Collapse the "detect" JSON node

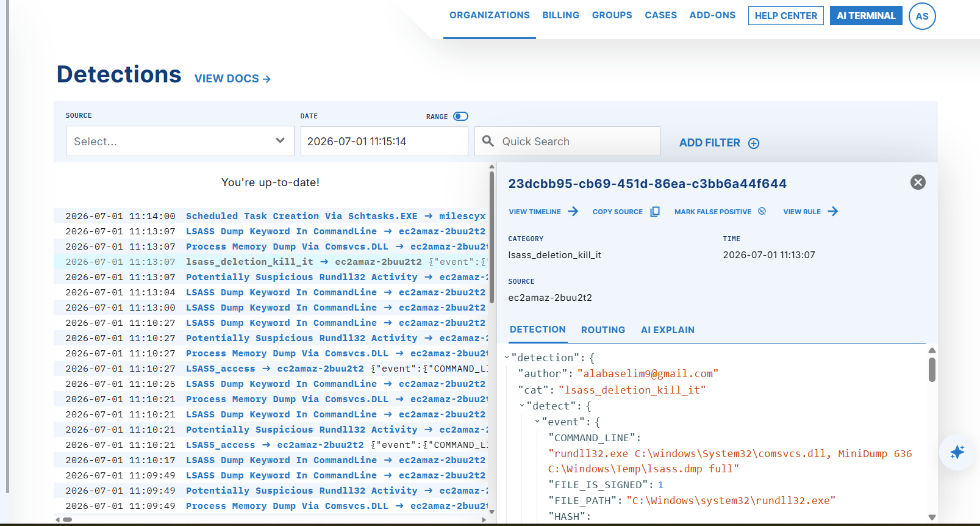pyautogui.click(x=522, y=405)
